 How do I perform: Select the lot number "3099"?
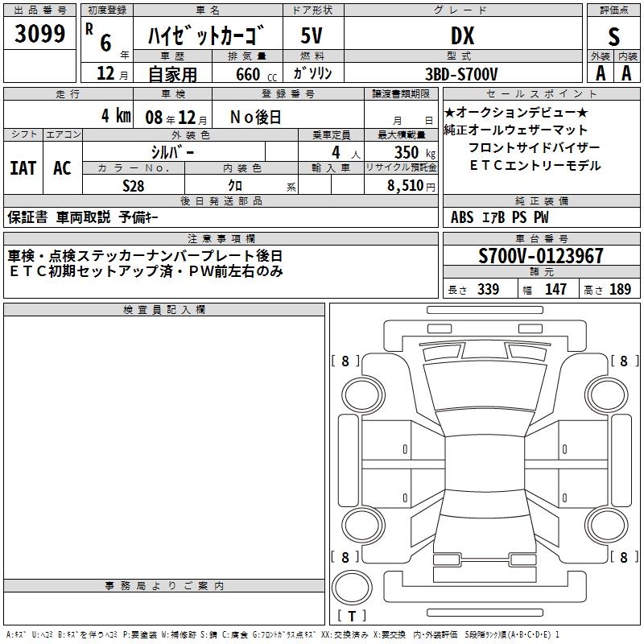pos(39,33)
